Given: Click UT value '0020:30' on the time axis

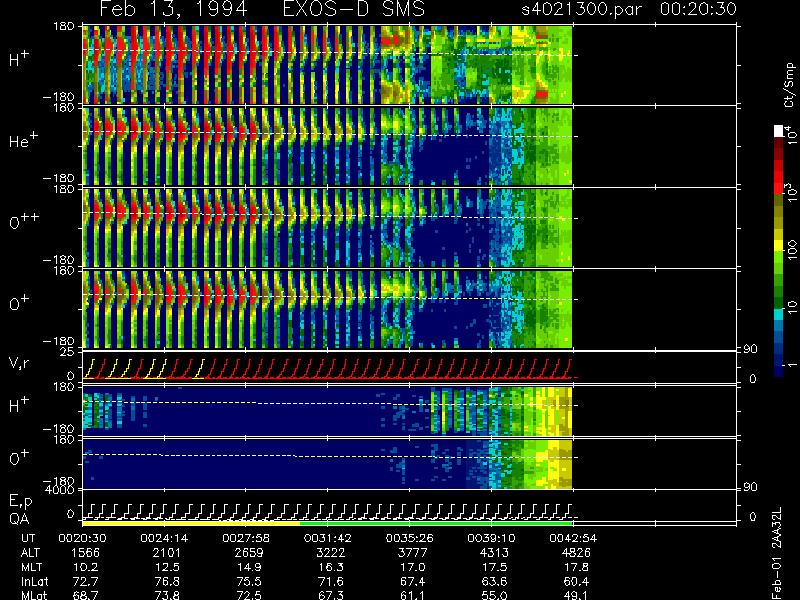Looking at the screenshot, I should (x=82, y=538).
